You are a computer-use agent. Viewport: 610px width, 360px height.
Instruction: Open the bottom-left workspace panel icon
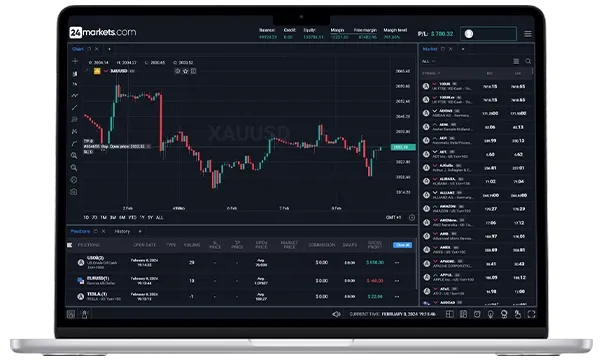(71, 314)
